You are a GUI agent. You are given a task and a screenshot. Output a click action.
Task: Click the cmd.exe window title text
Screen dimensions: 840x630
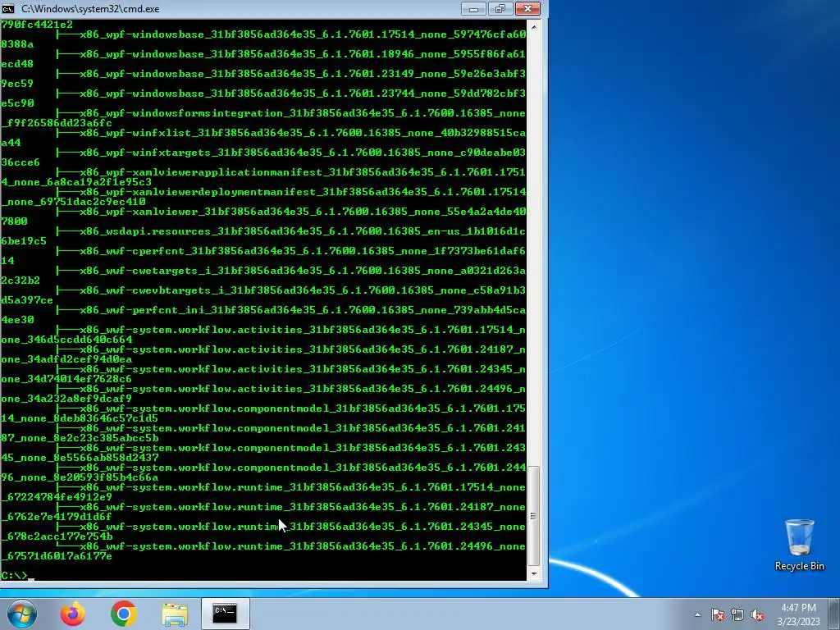(x=90, y=9)
